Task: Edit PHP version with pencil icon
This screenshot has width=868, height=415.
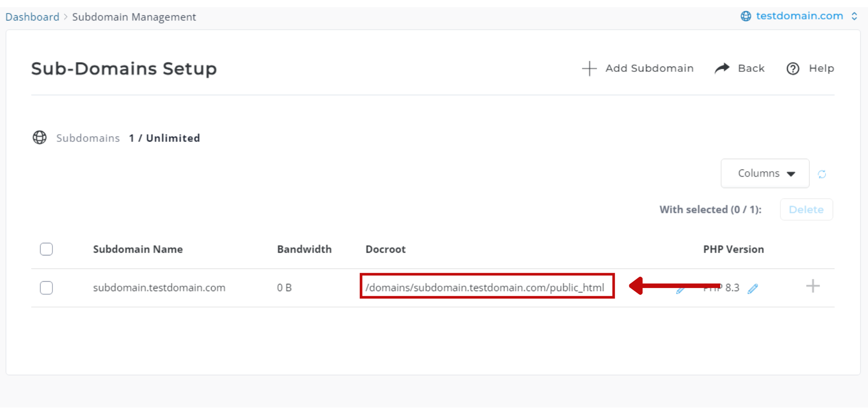Action: (x=753, y=289)
